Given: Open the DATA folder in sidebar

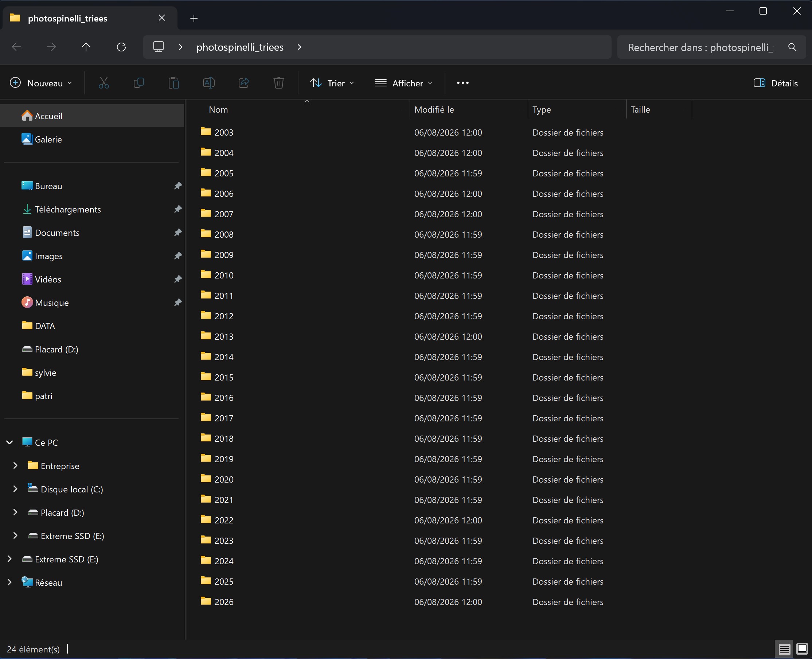Looking at the screenshot, I should tap(92, 326).
